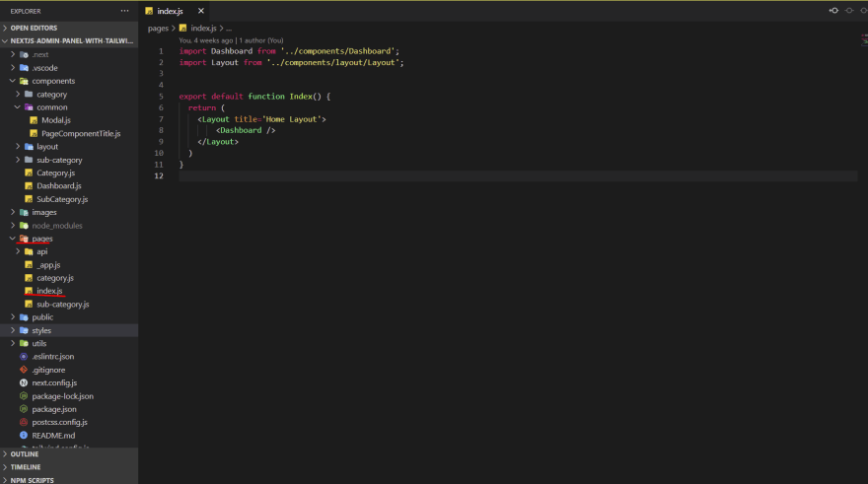
Task: Click the node_modules folder icon
Action: 24,225
